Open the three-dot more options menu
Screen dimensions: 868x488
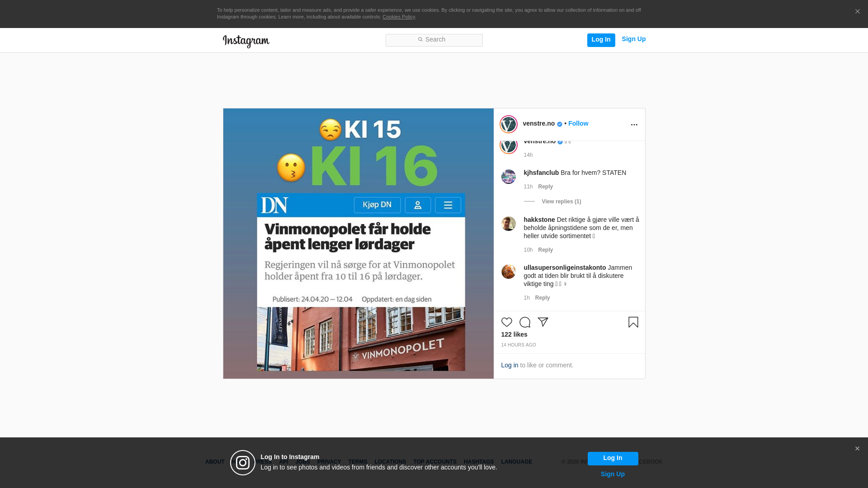634,124
